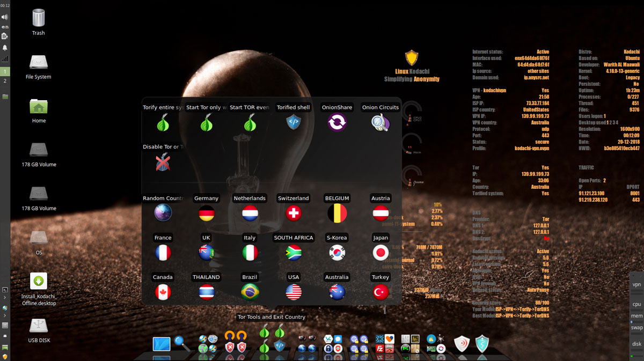This screenshot has height=361, width=644.
Task: Expand the disk side panel
Action: [636, 343]
